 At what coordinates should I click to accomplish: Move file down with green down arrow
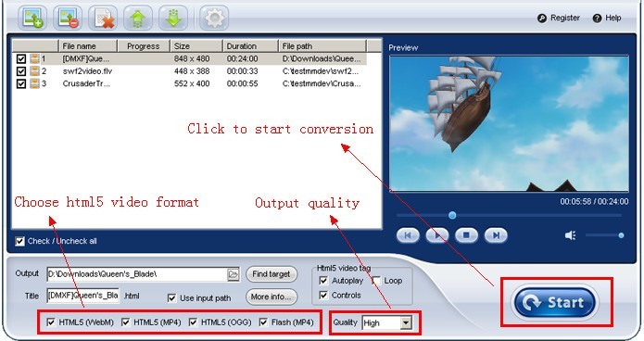(x=173, y=19)
